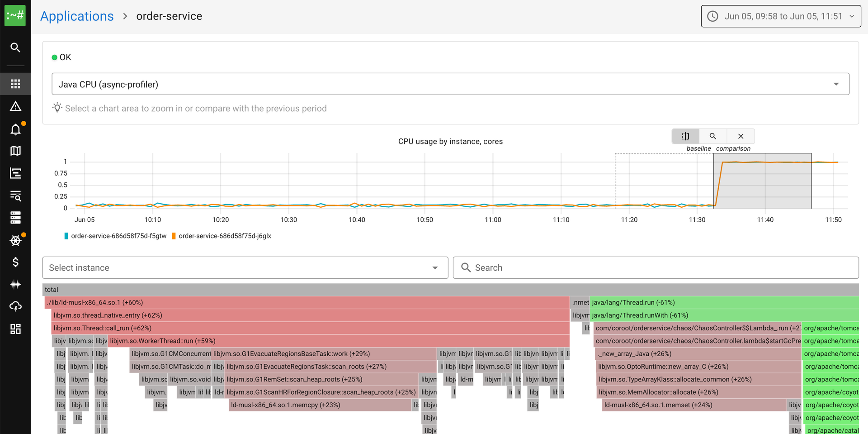Open the traces bar chart icon

(15, 173)
